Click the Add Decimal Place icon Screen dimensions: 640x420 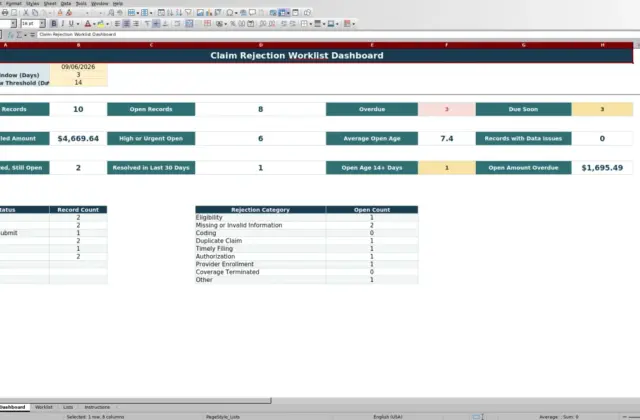tap(262, 24)
